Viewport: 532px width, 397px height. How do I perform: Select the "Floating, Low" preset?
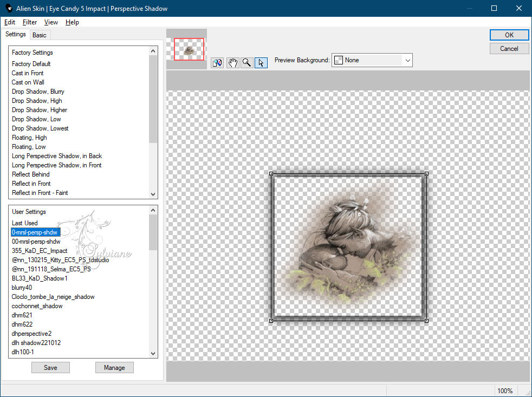pyautogui.click(x=29, y=147)
